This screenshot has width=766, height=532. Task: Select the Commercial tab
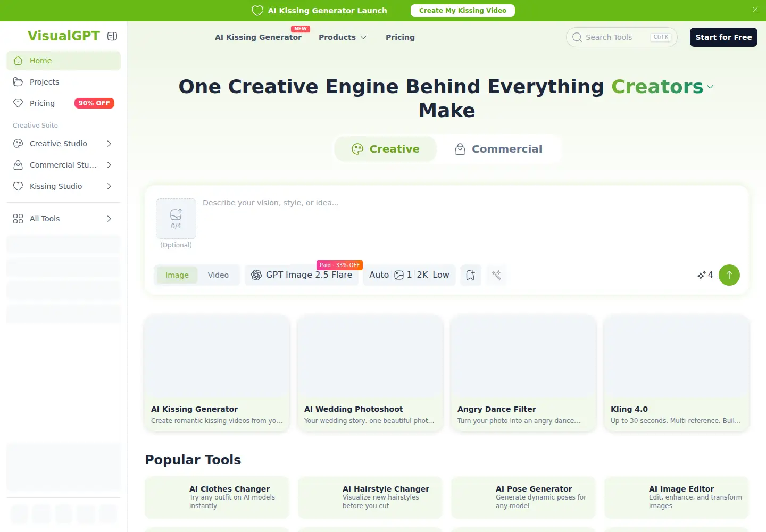(x=499, y=149)
